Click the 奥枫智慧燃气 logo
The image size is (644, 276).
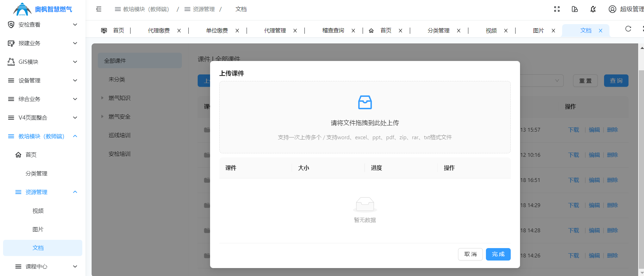point(43,9)
